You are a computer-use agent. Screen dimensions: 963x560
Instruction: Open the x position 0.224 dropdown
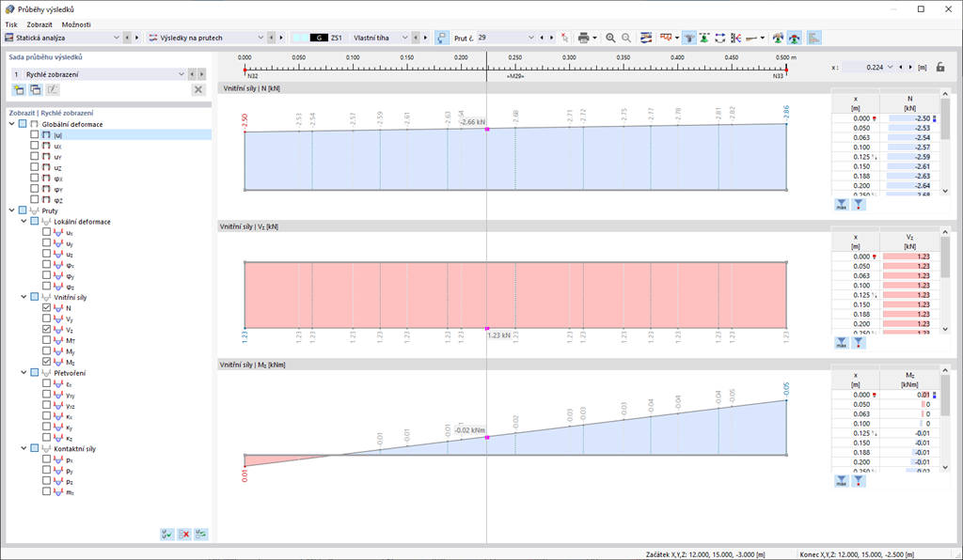coord(890,67)
